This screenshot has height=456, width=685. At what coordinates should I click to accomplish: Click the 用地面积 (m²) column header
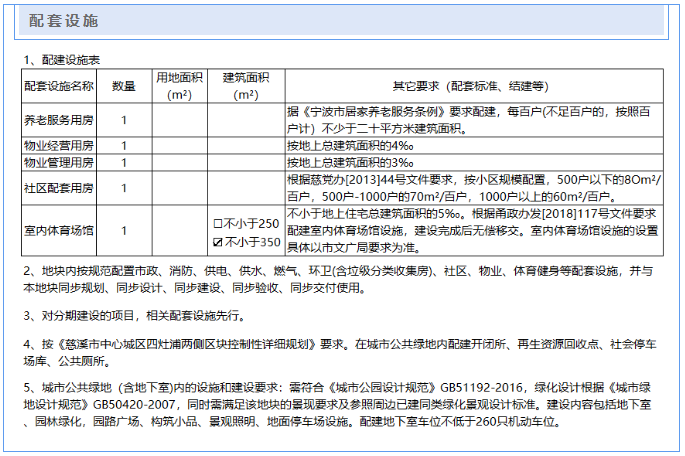coord(179,86)
